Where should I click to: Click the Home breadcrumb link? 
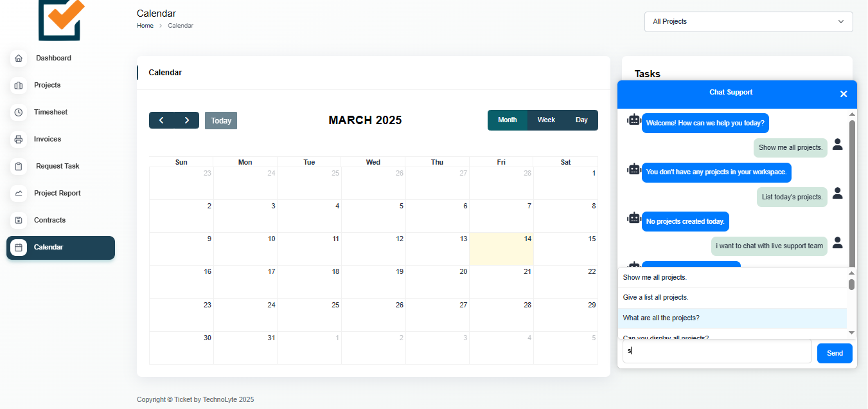point(145,26)
